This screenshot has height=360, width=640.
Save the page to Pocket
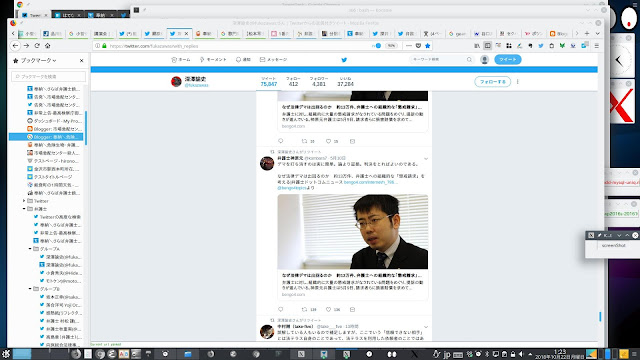418,46
